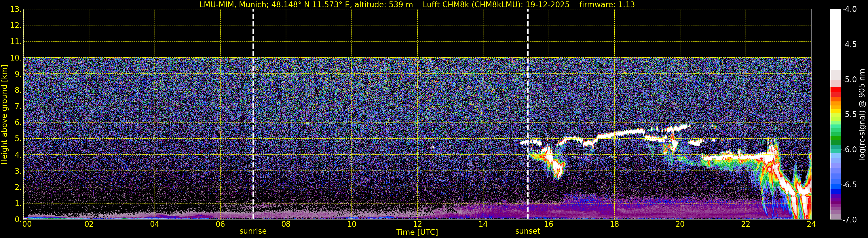The width and height of the screenshot is (868, 238).
Task: Click the white dashed sunrise line in the plot
Action: pyautogui.click(x=253, y=114)
